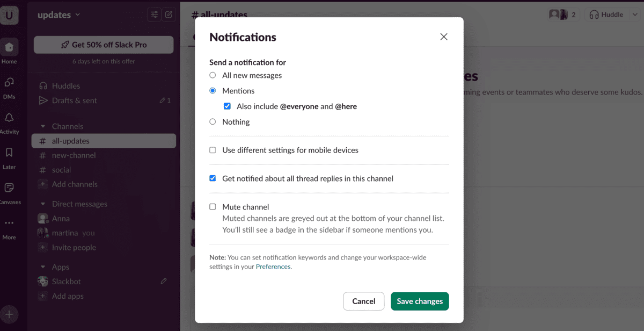Collapse the Channels section
Image resolution: width=644 pixels, height=331 pixels.
[44, 126]
